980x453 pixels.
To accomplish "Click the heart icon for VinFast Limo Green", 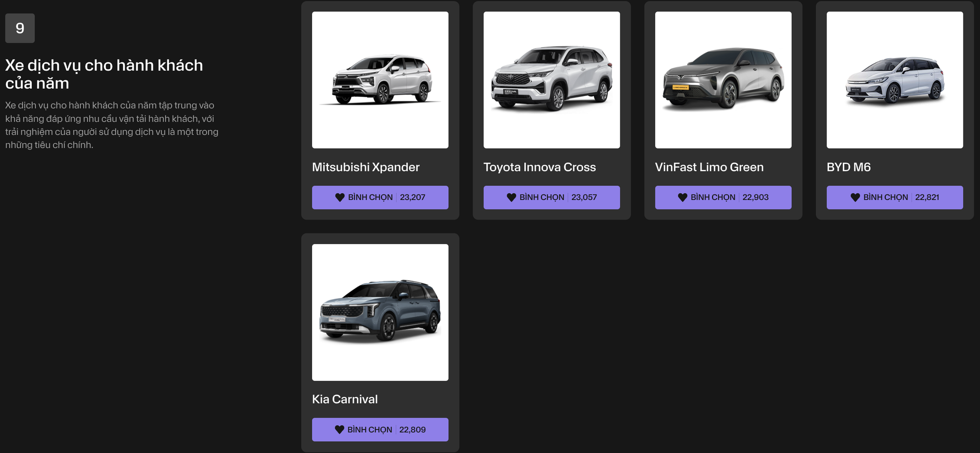I will [x=683, y=198].
